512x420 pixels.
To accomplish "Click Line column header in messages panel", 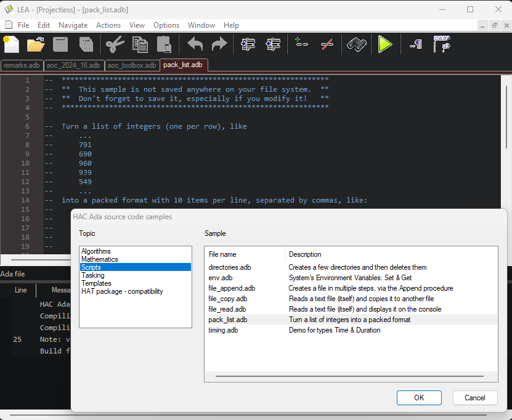I will (x=20, y=290).
